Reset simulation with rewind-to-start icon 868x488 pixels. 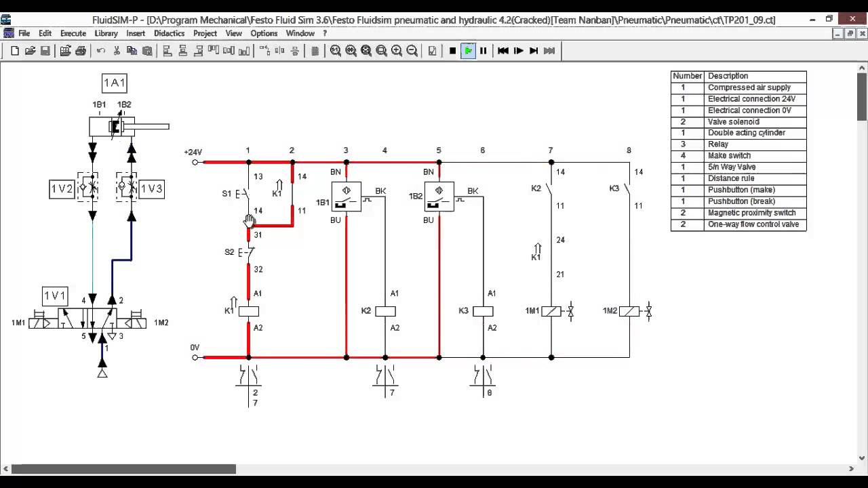503,50
